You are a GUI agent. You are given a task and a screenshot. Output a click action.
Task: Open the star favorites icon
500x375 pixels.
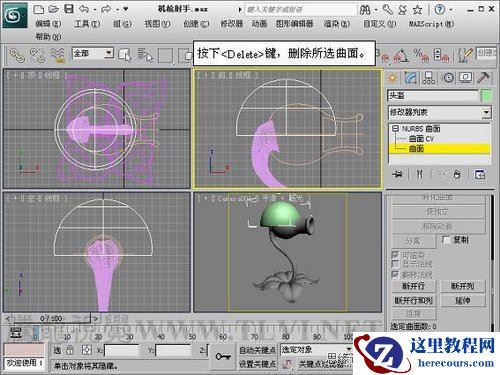[x=417, y=10]
